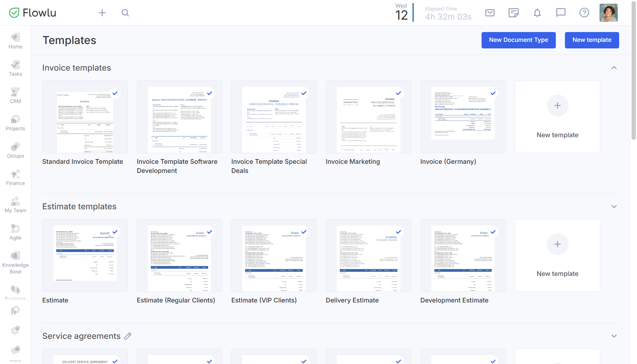The width and height of the screenshot is (637, 364).
Task: Click the 'Standard Invoice Template' title
Action: click(83, 162)
